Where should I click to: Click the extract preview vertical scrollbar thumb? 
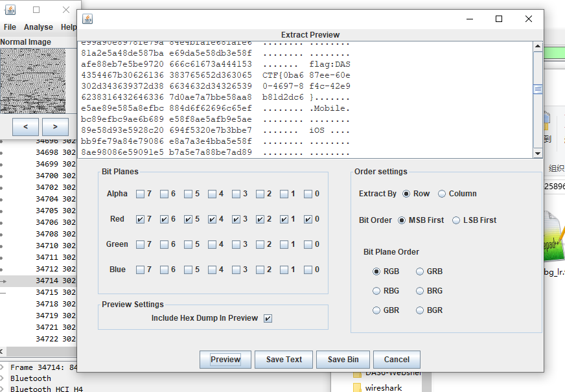pos(537,89)
